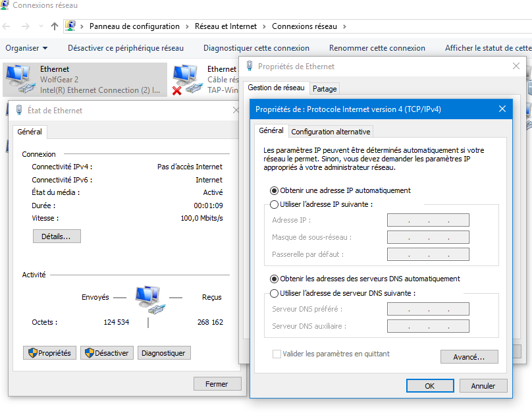Click Renommer cette connexion
The image size is (532, 413).
coord(377,48)
